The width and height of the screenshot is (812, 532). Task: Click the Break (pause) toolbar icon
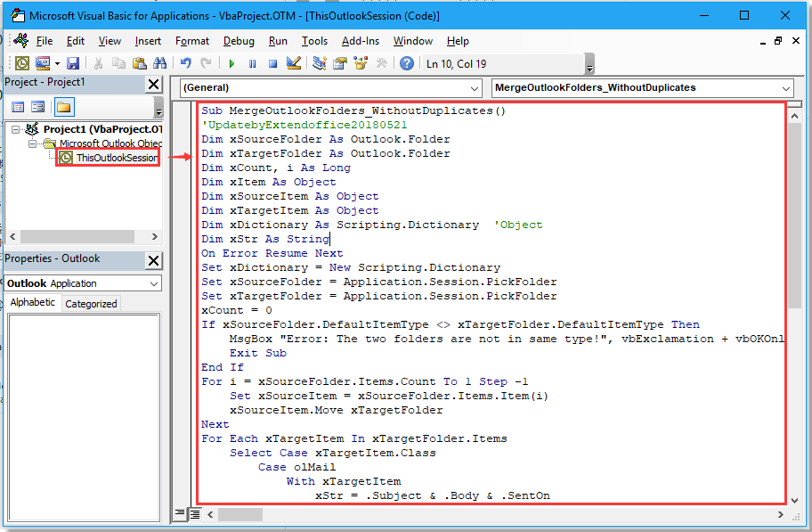point(252,63)
